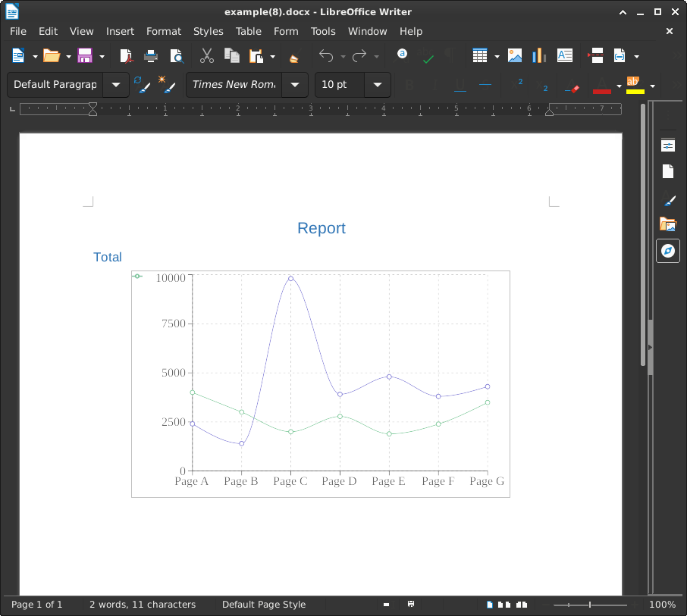
Task: Click the word count in the status bar
Action: click(143, 605)
